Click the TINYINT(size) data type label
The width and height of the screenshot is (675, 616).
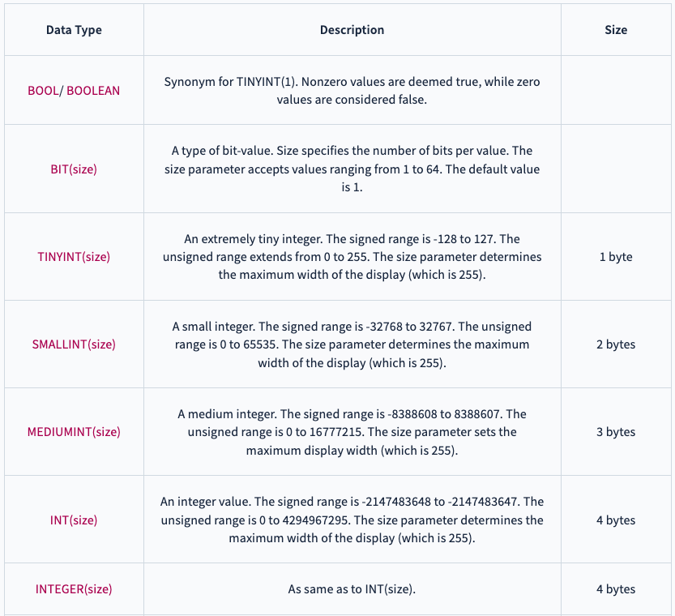point(74,257)
